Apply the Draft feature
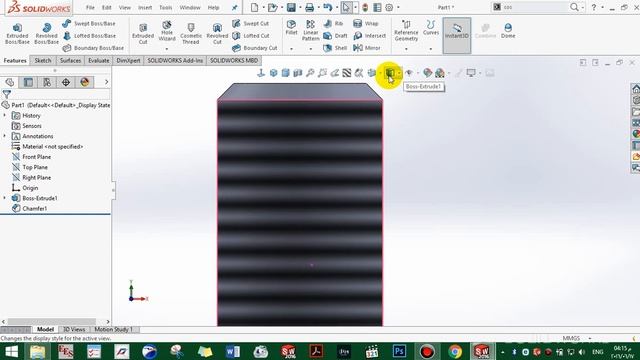This screenshot has width=640, height=360. point(335,36)
